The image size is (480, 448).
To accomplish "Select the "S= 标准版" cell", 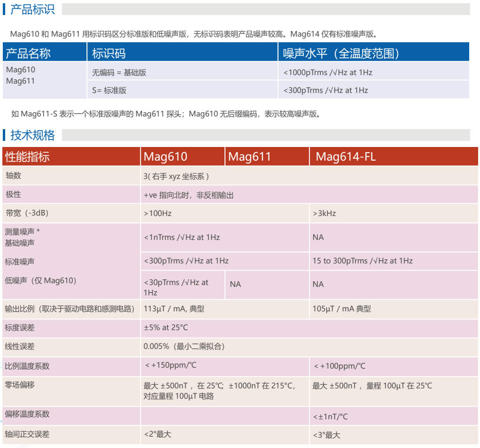I will pos(109,91).
